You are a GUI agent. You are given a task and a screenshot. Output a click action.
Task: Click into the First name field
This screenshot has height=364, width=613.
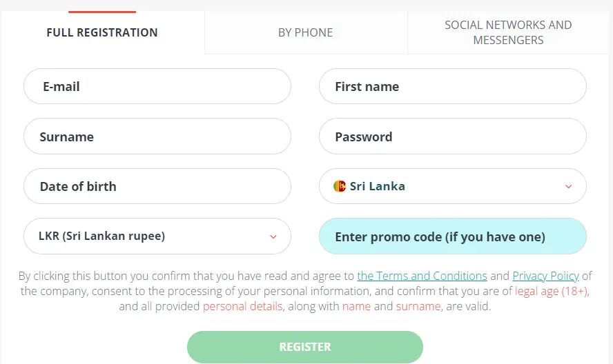pyautogui.click(x=452, y=87)
